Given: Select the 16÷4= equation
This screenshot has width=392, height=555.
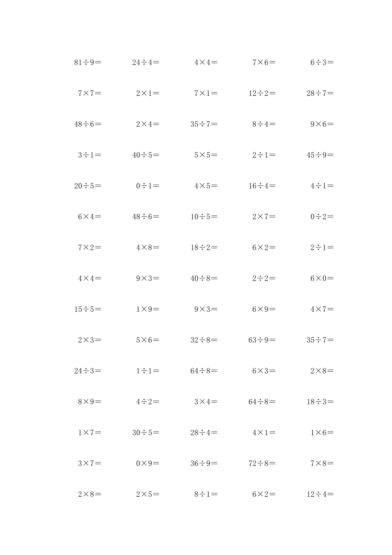Looking at the screenshot, I should (262, 186).
